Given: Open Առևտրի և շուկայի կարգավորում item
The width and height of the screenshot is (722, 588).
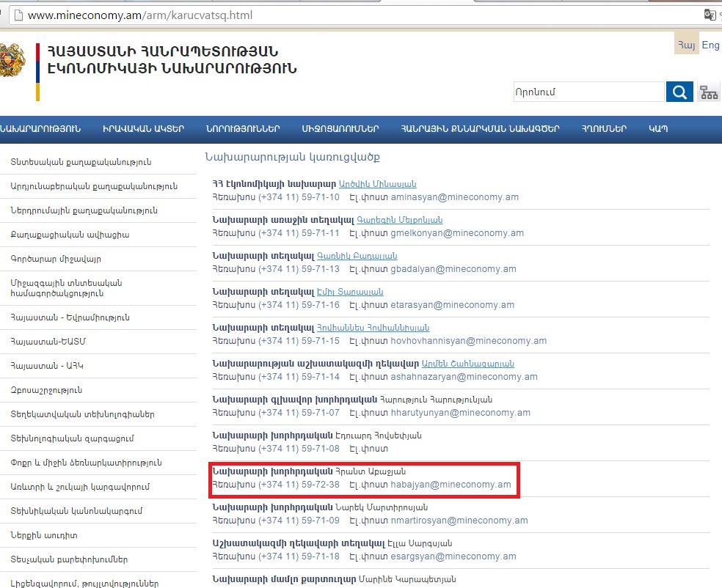Looking at the screenshot, I should point(80,487).
